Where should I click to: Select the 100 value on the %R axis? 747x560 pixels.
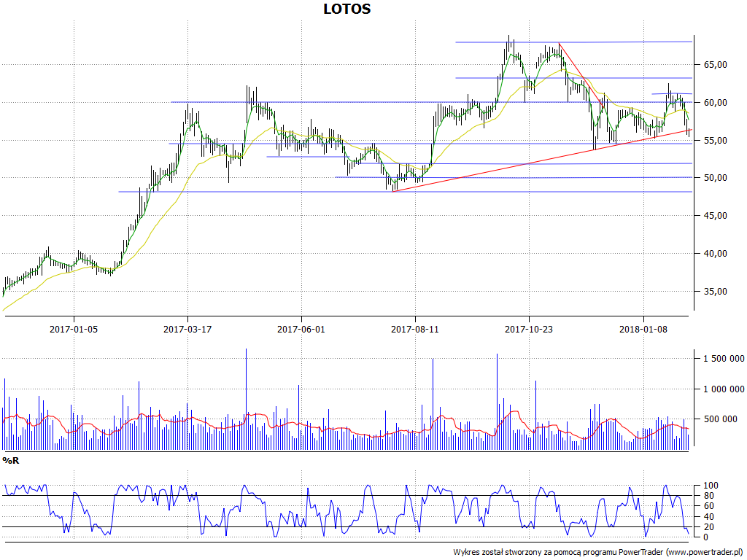coord(711,486)
